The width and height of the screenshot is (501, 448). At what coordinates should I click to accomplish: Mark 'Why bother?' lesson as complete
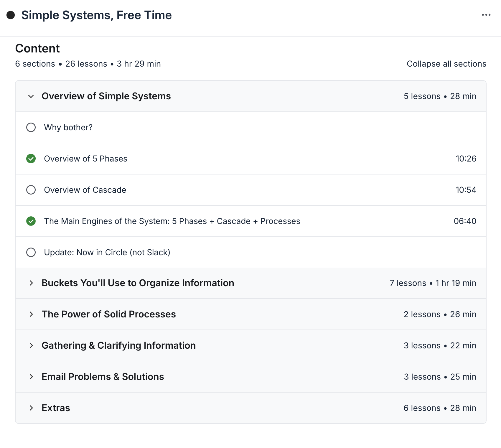click(x=31, y=127)
